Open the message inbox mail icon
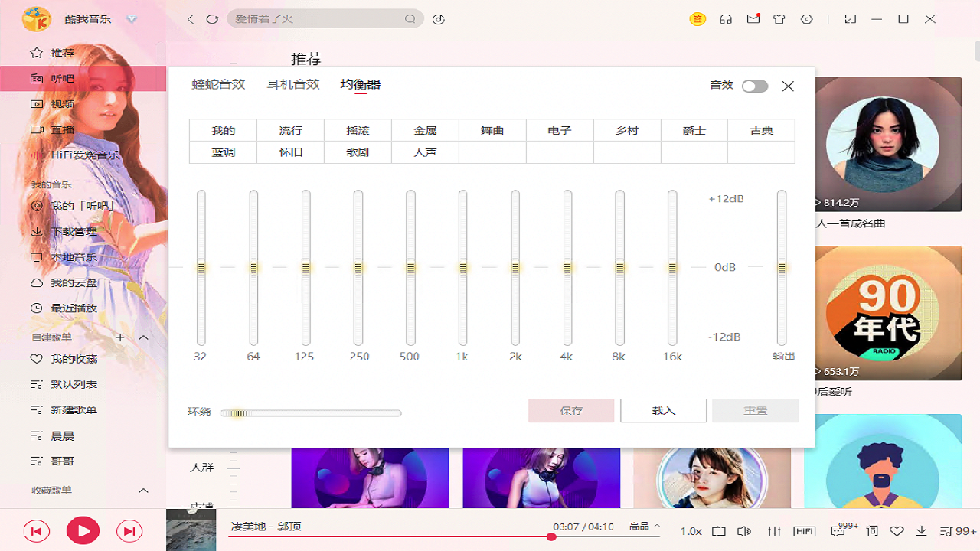The height and width of the screenshot is (551, 980). pyautogui.click(x=752, y=19)
